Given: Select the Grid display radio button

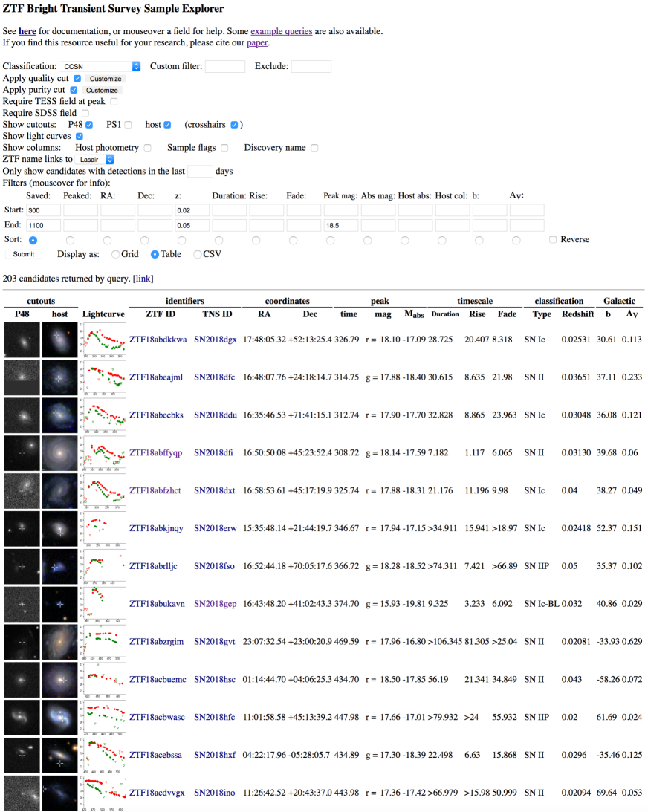Looking at the screenshot, I should tap(115, 254).
